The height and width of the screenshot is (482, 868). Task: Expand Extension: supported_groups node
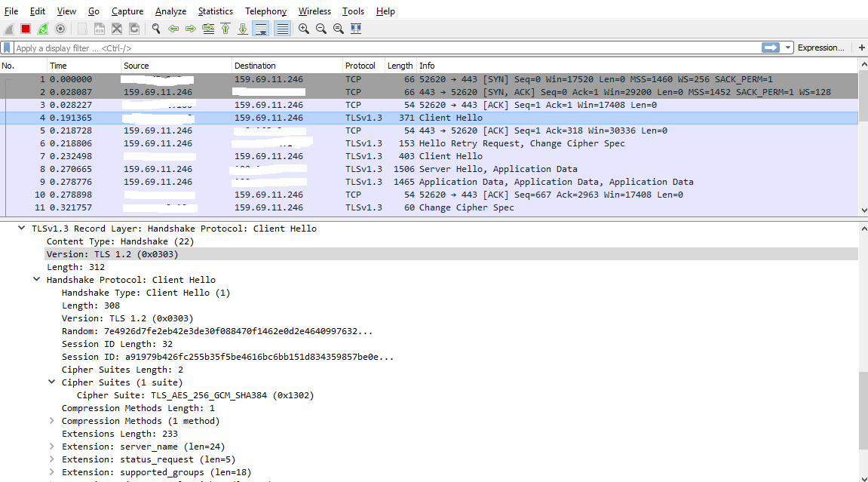51,472
